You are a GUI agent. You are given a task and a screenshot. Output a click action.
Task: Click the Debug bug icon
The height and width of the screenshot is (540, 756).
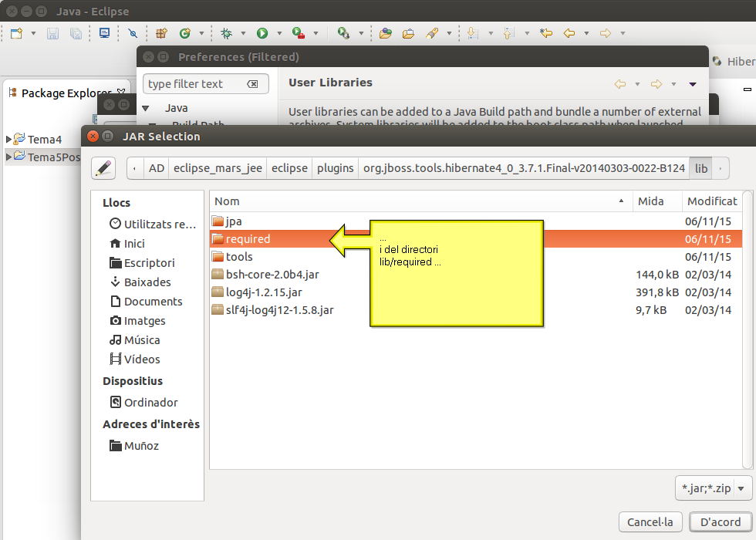pos(226,33)
